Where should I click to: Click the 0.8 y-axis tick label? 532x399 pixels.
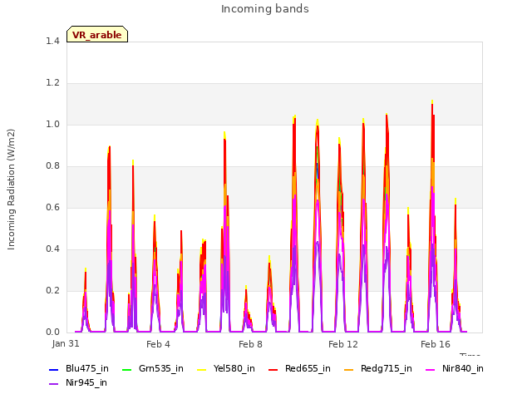coord(52,166)
